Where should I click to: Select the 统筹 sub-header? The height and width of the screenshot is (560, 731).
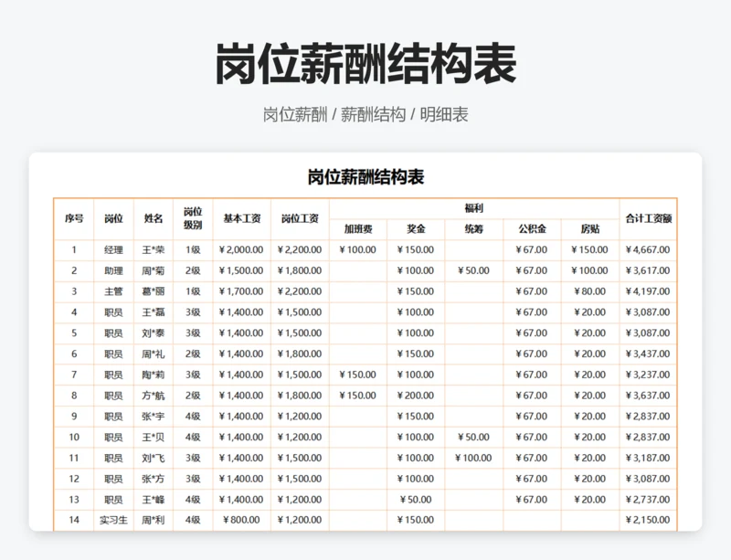coord(473,229)
